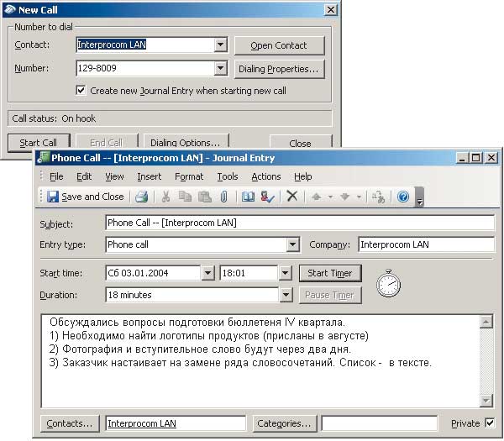This screenshot has height=441, width=504.
Task: Uncheck Create new Journal Entry checkbox
Action: point(81,91)
